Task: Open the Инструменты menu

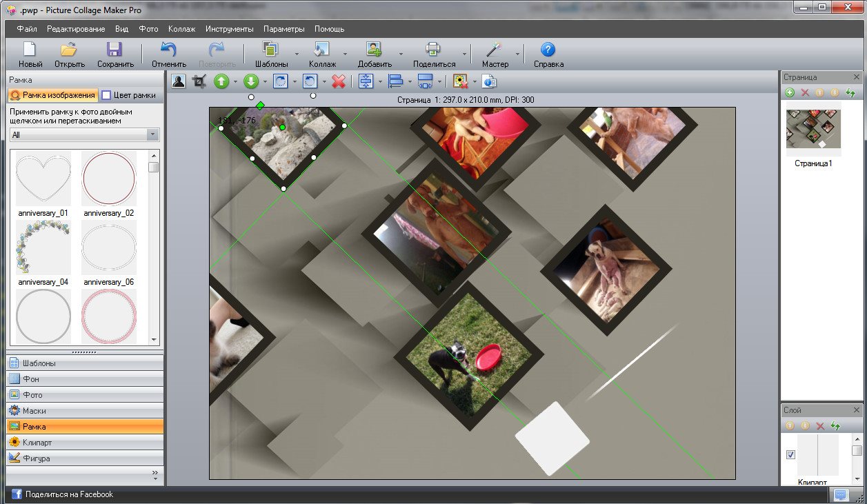Action: point(229,29)
